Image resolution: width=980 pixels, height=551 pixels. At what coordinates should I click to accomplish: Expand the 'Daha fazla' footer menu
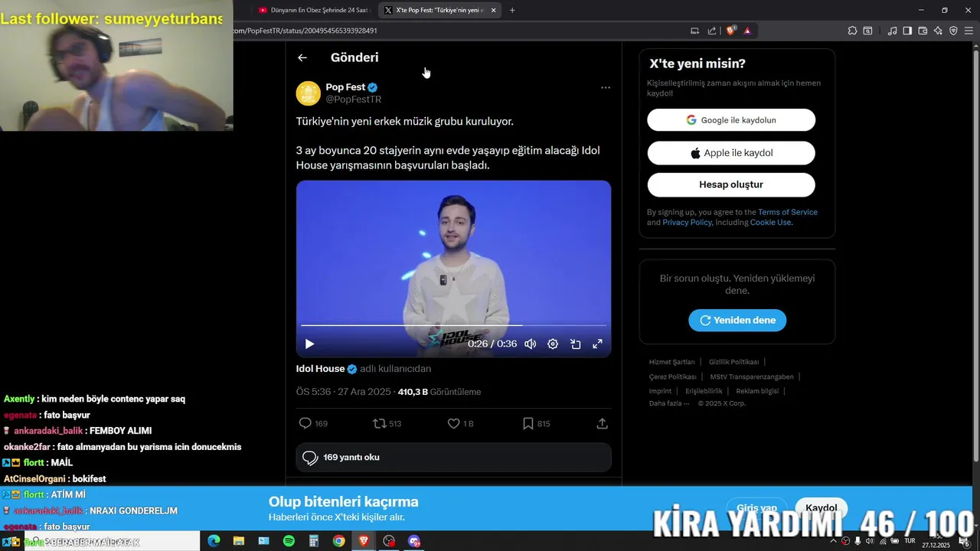[669, 403]
